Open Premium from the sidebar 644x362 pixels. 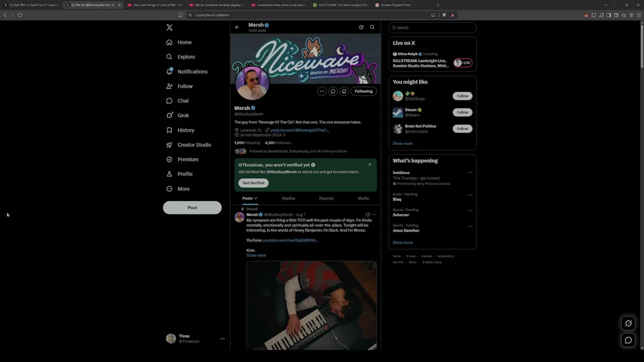click(182, 159)
